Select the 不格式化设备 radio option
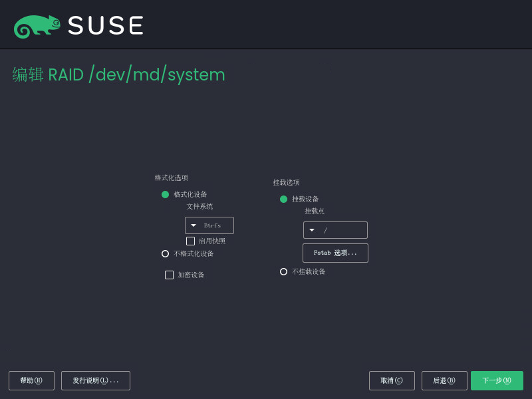Viewport: 532px width, 399px height. pyautogui.click(x=165, y=254)
